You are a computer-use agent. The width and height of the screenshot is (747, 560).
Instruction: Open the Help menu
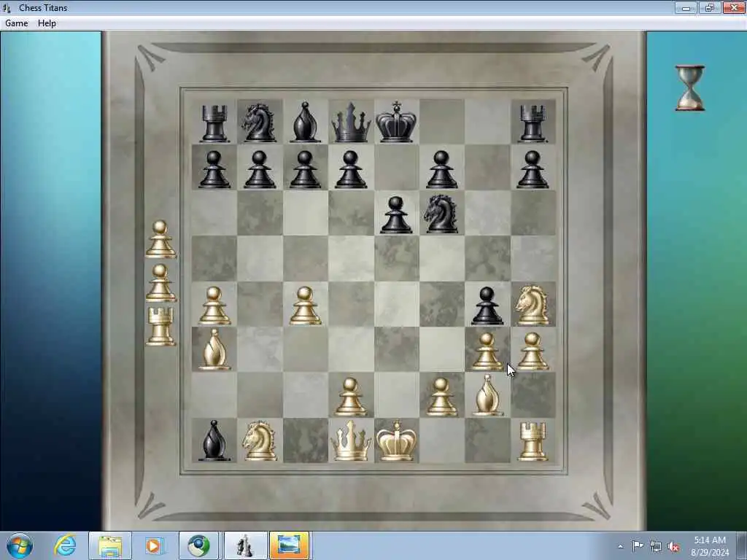click(x=47, y=23)
